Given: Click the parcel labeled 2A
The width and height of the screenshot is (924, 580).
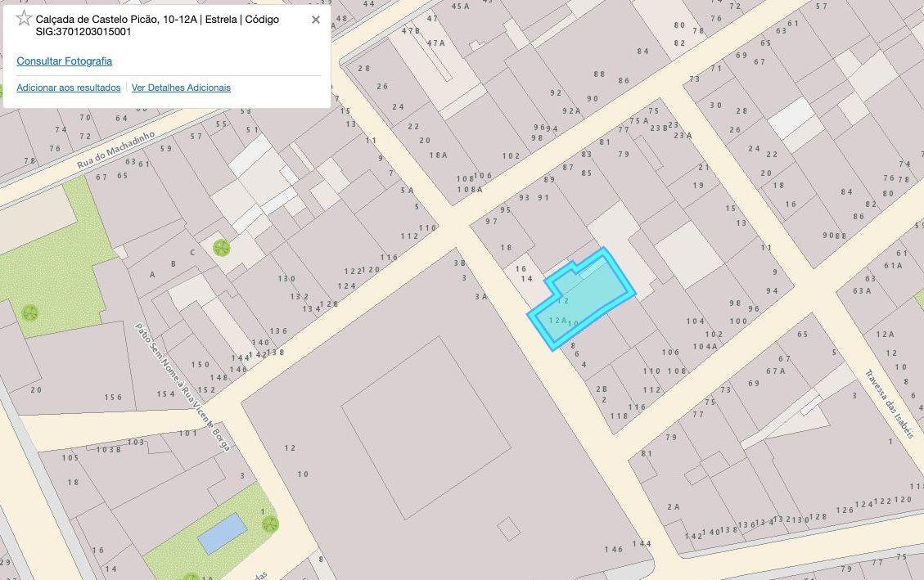Looking at the screenshot, I should (674, 507).
